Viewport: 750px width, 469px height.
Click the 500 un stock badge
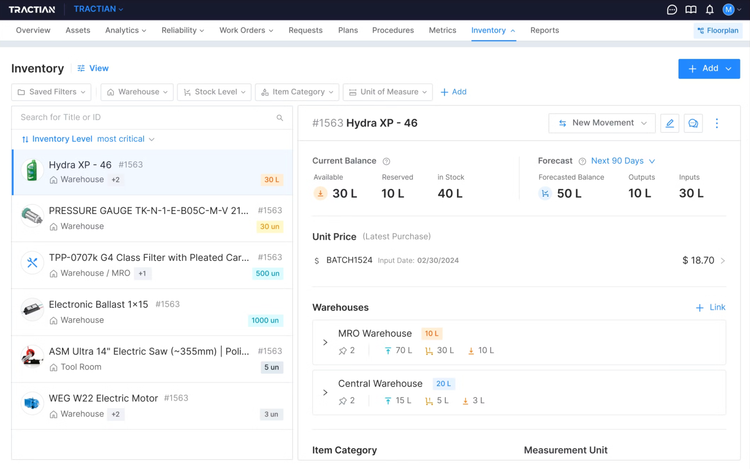[x=267, y=273]
